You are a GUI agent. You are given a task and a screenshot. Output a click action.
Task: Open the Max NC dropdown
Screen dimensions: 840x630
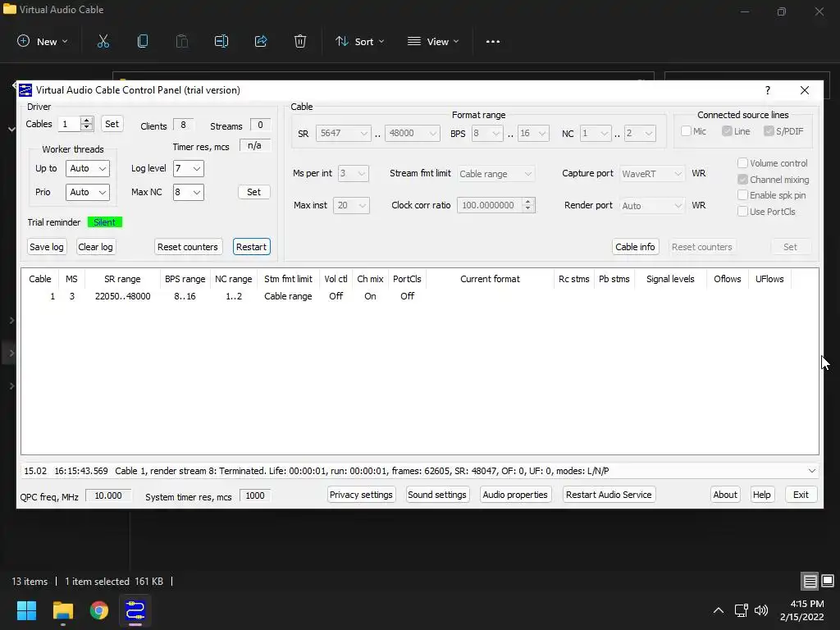(188, 192)
